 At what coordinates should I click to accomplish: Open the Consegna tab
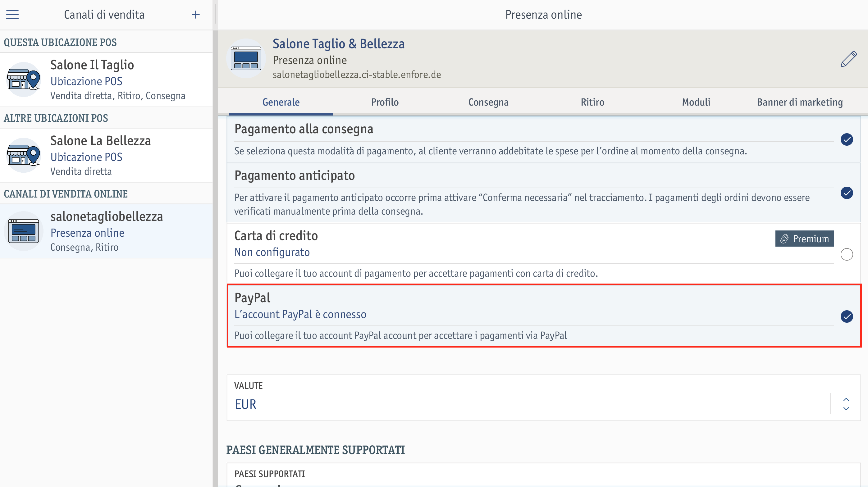(x=488, y=102)
